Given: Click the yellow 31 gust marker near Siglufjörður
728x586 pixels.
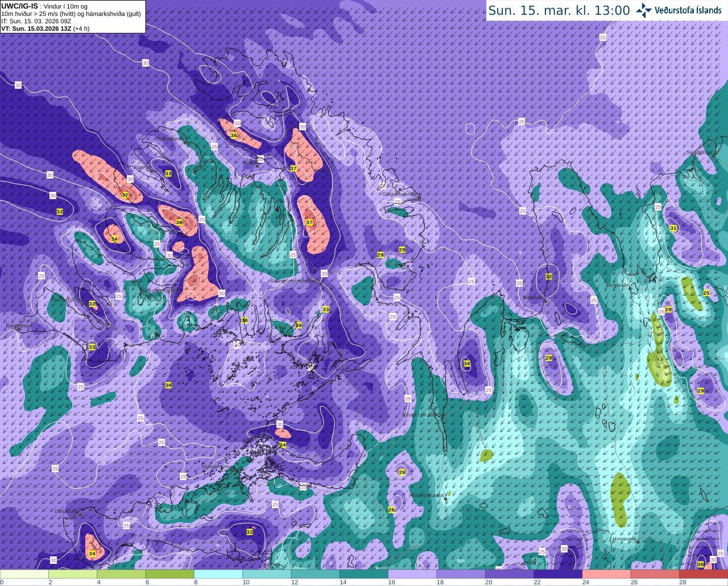Looking at the screenshot, I should (x=673, y=228).
